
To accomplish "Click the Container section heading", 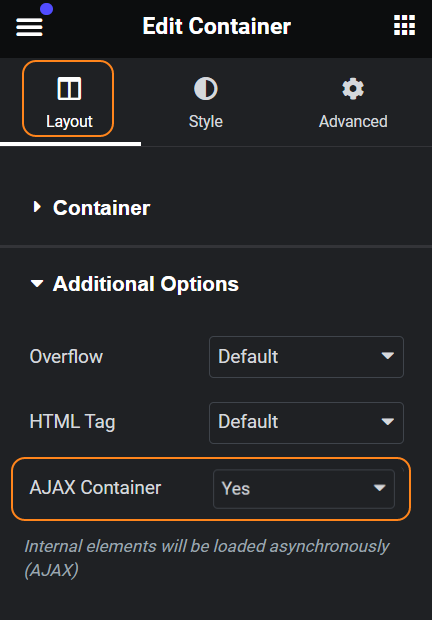I will tap(102, 208).
